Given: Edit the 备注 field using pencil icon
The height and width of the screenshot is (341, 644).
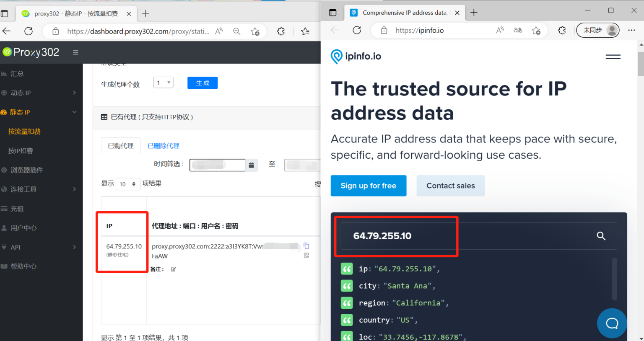Looking at the screenshot, I should 173,269.
